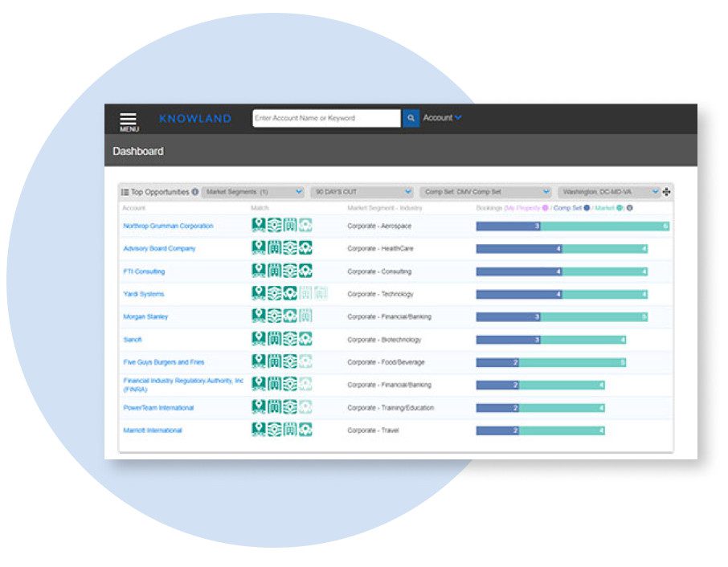The width and height of the screenshot is (728, 567).
Task: Click gear match icon for Marriott International
Action: (305, 429)
